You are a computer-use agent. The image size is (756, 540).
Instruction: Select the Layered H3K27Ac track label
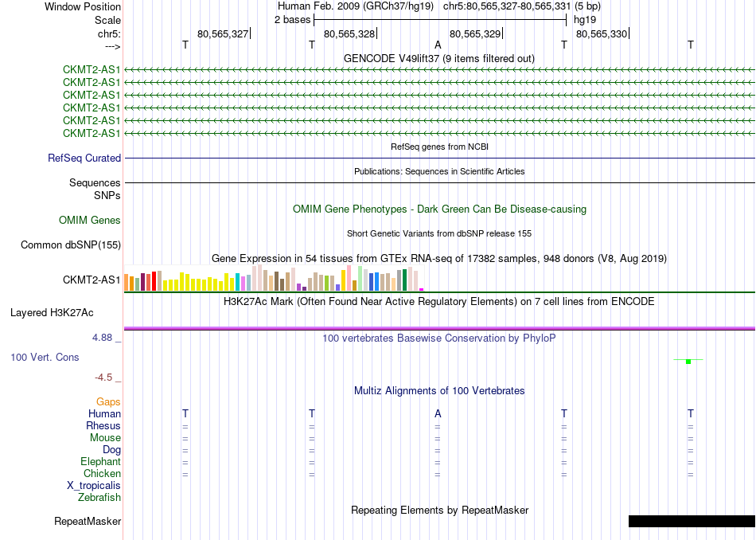click(52, 313)
